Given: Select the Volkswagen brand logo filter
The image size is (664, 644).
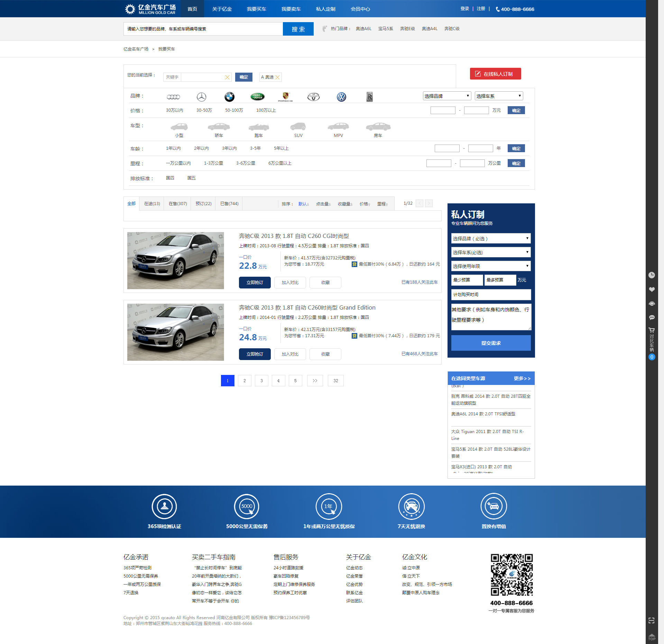Looking at the screenshot, I should click(x=341, y=97).
